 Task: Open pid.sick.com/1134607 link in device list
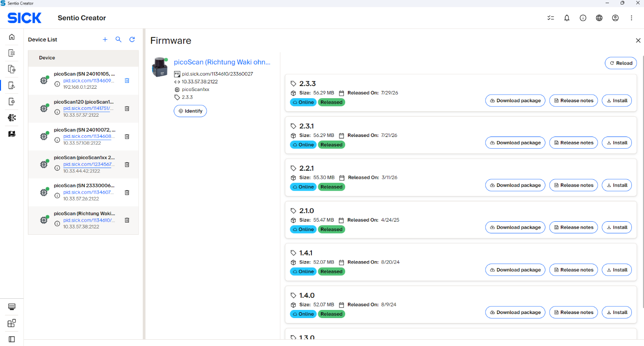pos(89,192)
